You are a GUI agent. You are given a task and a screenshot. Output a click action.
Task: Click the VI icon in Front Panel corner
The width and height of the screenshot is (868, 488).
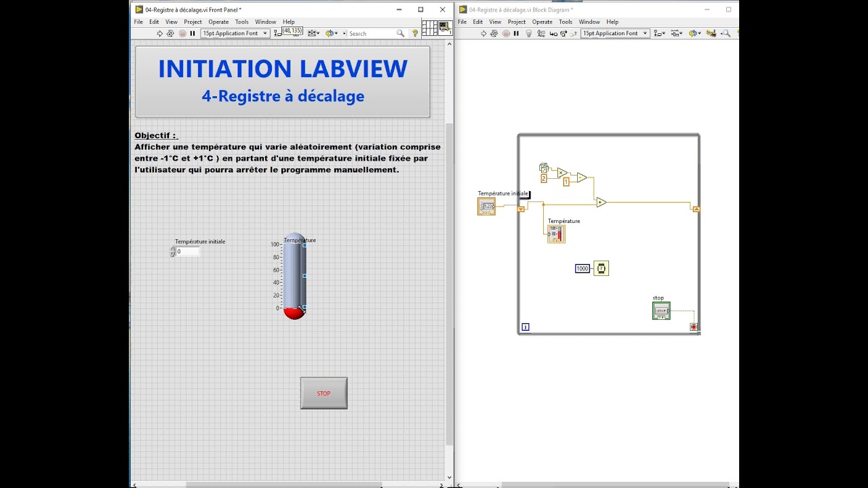click(x=446, y=28)
